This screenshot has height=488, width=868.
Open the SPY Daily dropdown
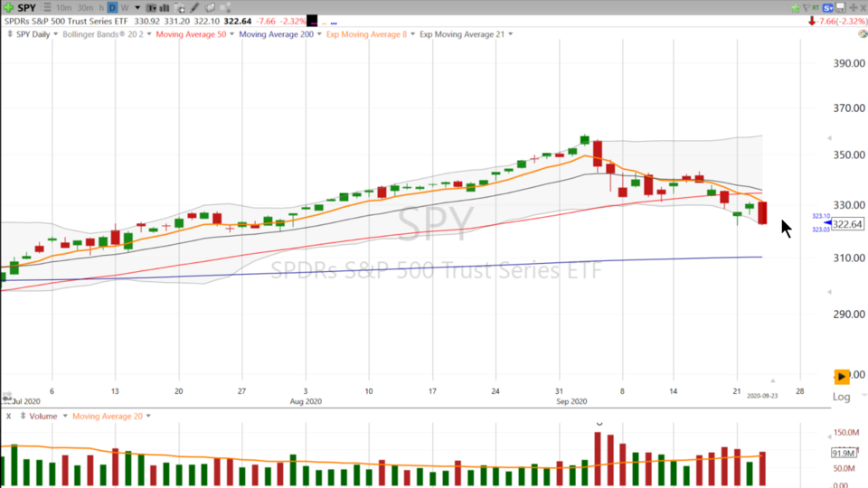[55, 34]
